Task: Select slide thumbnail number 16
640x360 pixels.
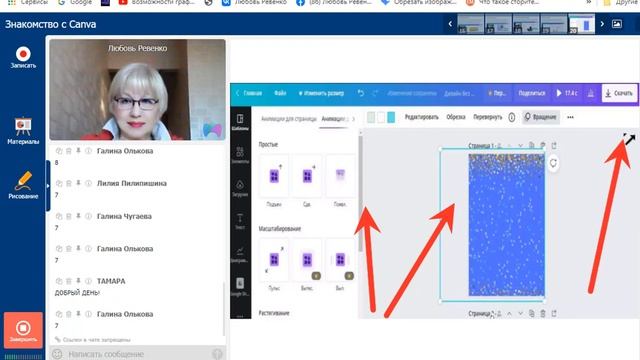Action: pos(471,24)
